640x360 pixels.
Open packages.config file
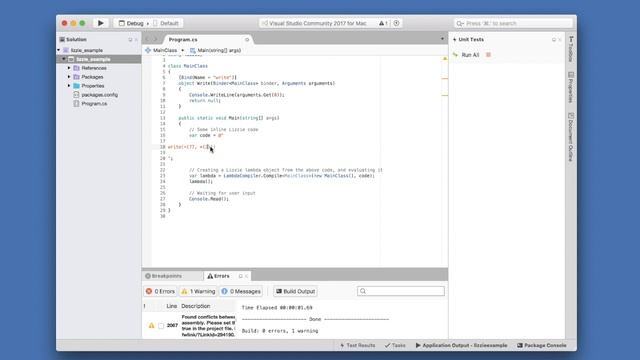pos(99,95)
